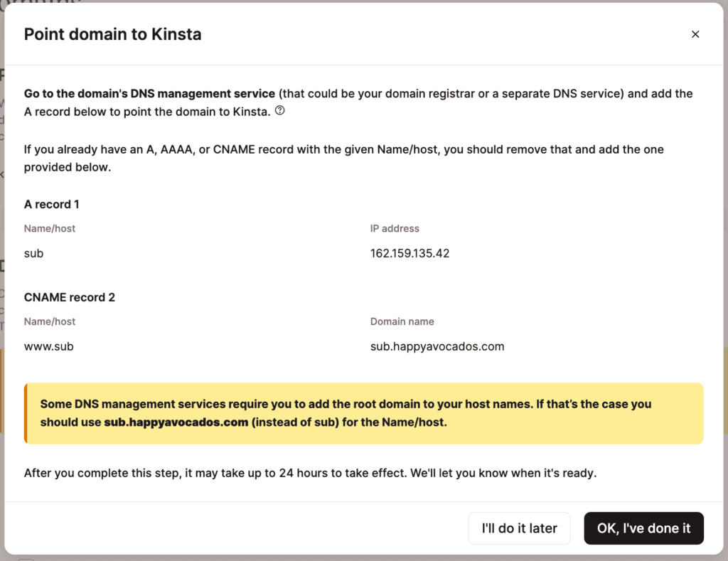Click the bold sub.happyavocados.com in the warning
This screenshot has height=561, width=728.
[x=176, y=422]
